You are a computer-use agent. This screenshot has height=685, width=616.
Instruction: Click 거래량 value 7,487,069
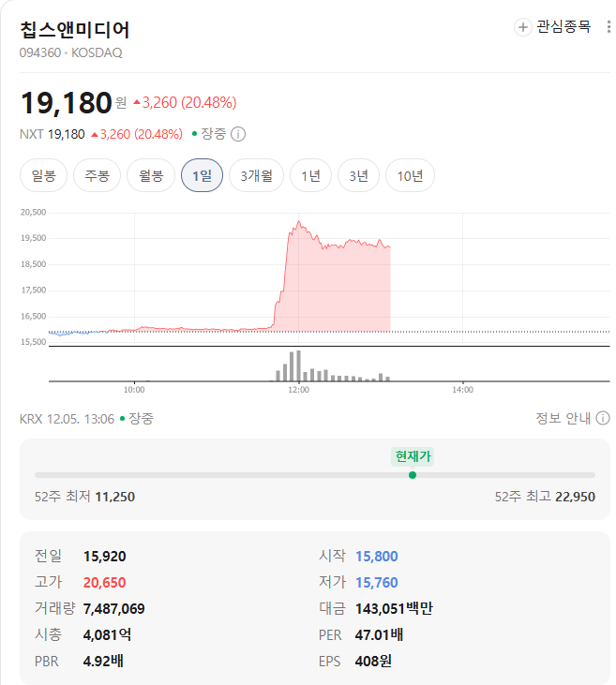[x=113, y=608]
